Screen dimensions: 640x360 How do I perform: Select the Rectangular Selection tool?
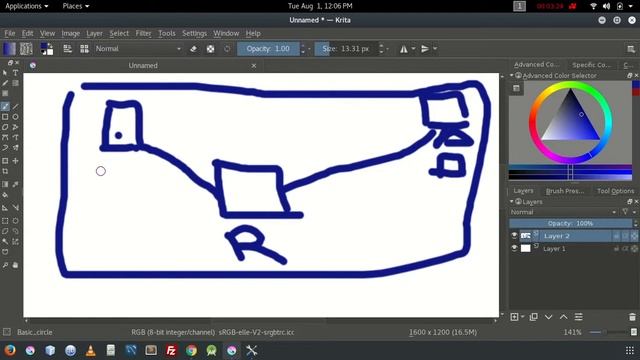tap(5, 221)
